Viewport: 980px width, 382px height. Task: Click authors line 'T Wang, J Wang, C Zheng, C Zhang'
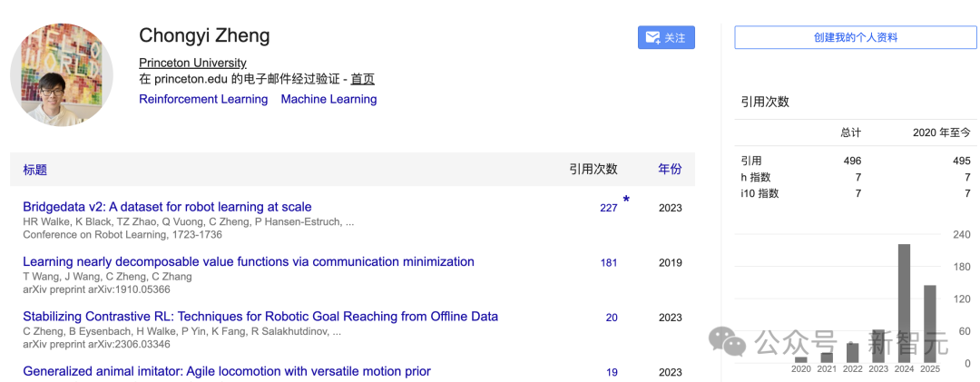click(107, 277)
